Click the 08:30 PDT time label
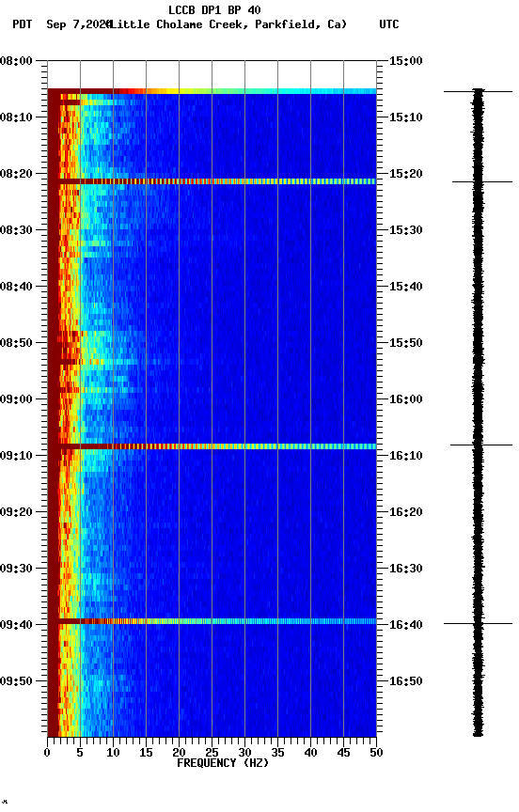 [x=16, y=230]
